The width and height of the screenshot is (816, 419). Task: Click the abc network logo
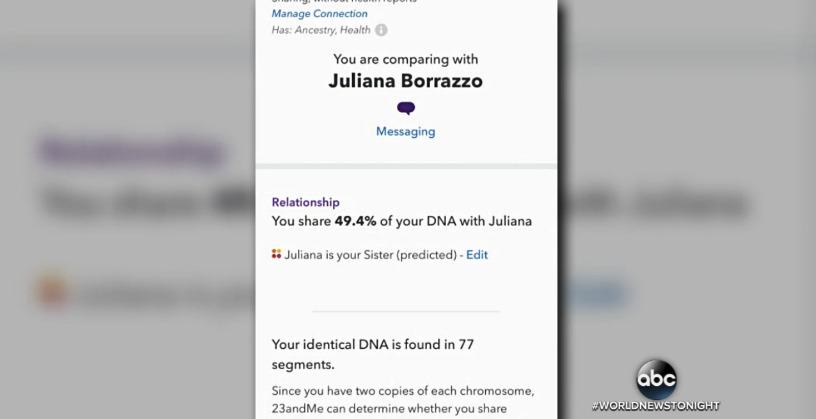[656, 379]
